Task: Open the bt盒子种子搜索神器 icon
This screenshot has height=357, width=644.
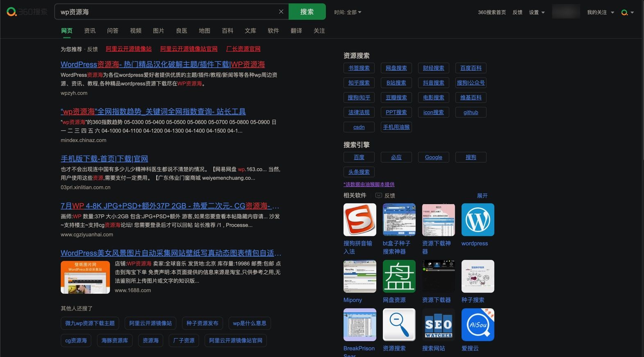Action: tap(399, 220)
